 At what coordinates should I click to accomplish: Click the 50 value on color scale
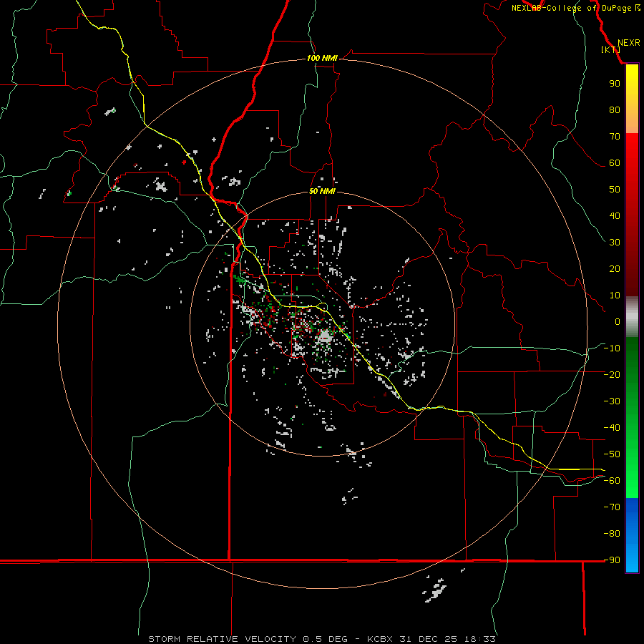615,190
